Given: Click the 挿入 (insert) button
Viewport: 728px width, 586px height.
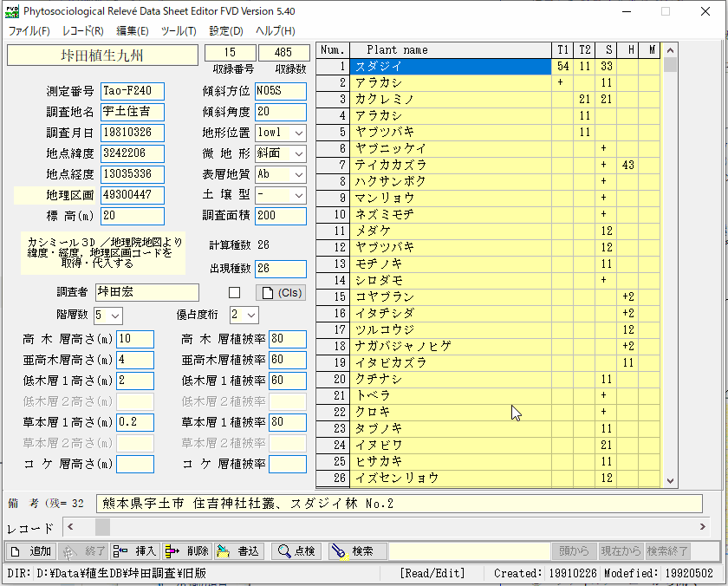Looking at the screenshot, I should 135,551.
